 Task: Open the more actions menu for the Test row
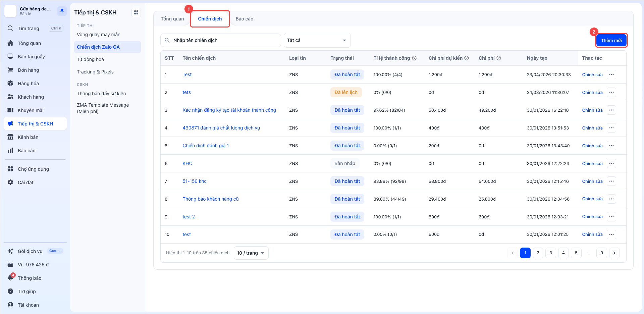pos(611,74)
